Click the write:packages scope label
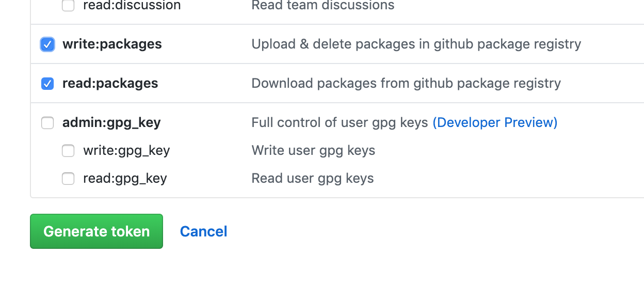 pyautogui.click(x=112, y=44)
